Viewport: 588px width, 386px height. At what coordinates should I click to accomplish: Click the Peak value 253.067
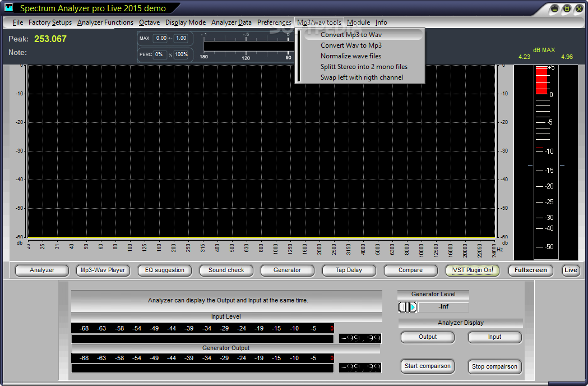[50, 39]
